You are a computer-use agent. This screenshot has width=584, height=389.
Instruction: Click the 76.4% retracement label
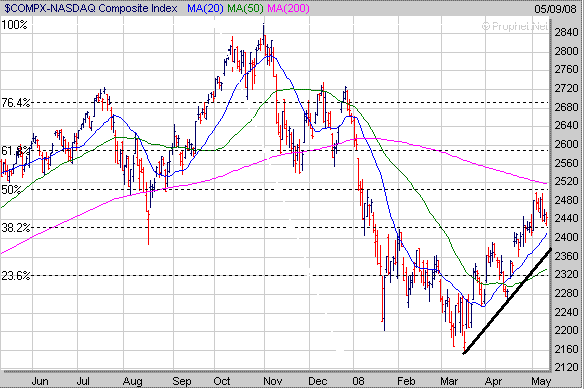tap(16, 102)
